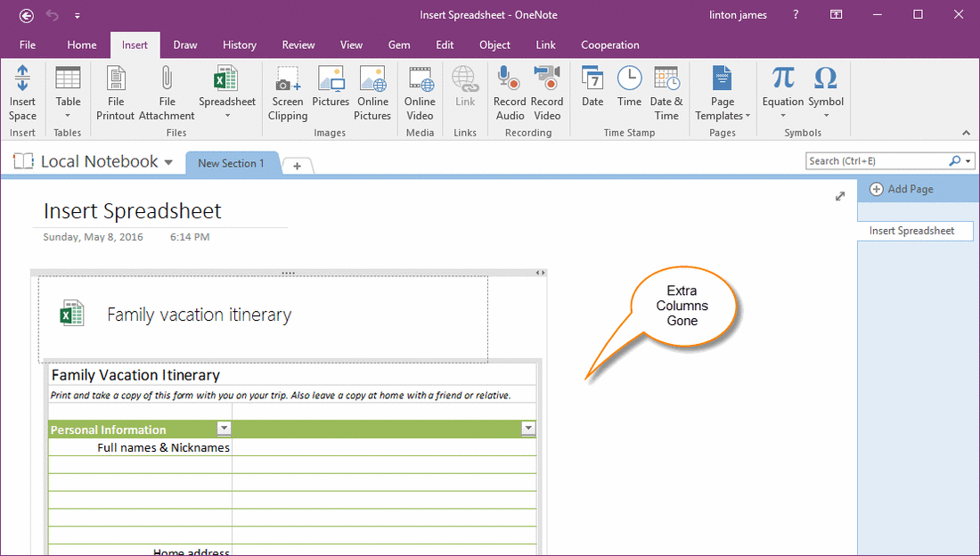Create a new section with the plus button

[x=297, y=165]
